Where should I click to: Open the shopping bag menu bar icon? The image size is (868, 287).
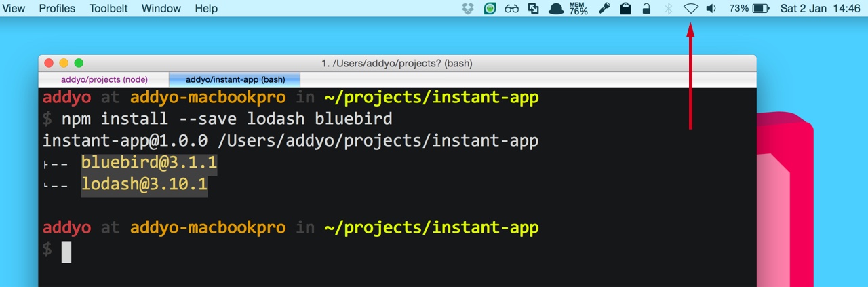(x=625, y=9)
